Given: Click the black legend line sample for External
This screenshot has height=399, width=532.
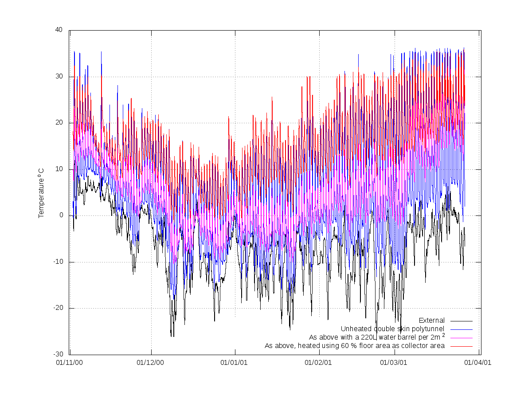Looking at the screenshot, I should pyautogui.click(x=462, y=321).
